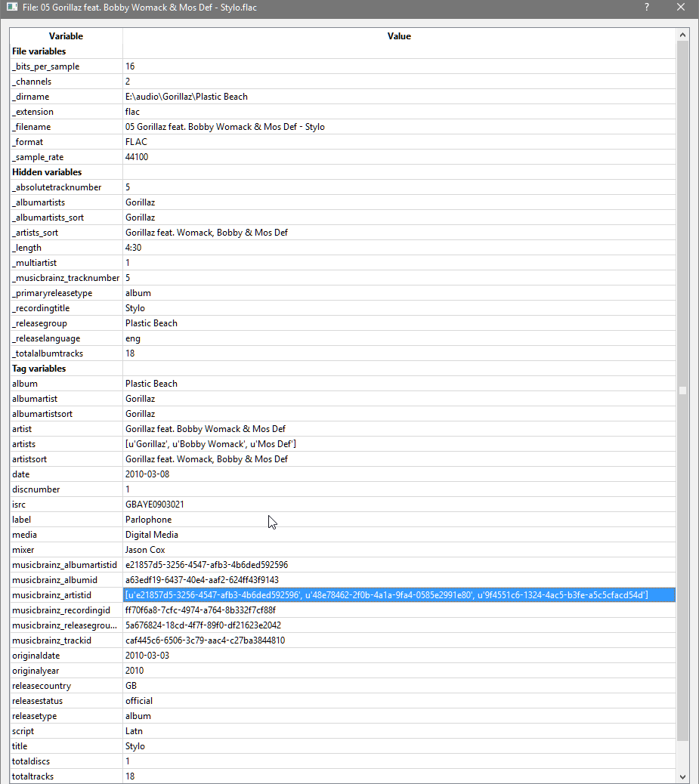Screen dimensions: 699x784
Task: Select the totaldiscs variable
Action: (x=30, y=761)
